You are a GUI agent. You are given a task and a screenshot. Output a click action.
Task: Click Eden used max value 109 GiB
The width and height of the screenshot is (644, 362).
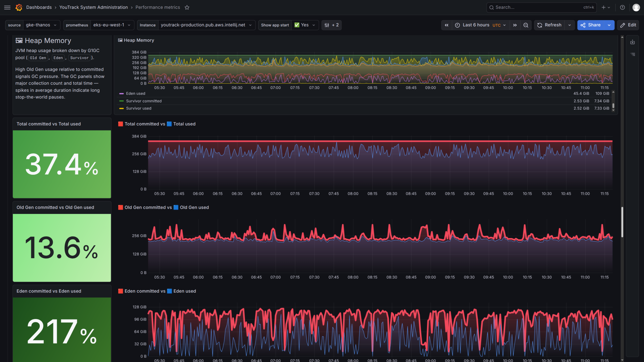pyautogui.click(x=602, y=93)
